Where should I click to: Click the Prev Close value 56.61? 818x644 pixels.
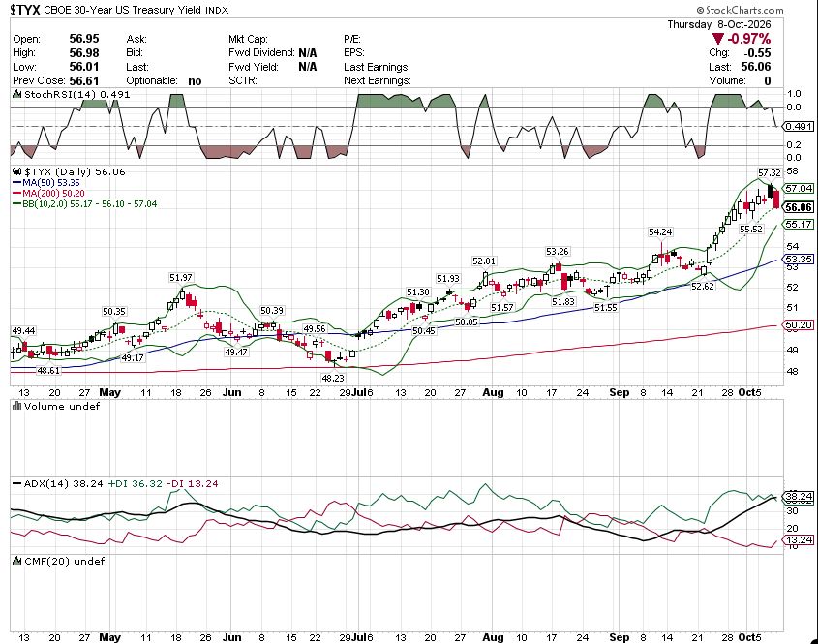pos(84,81)
